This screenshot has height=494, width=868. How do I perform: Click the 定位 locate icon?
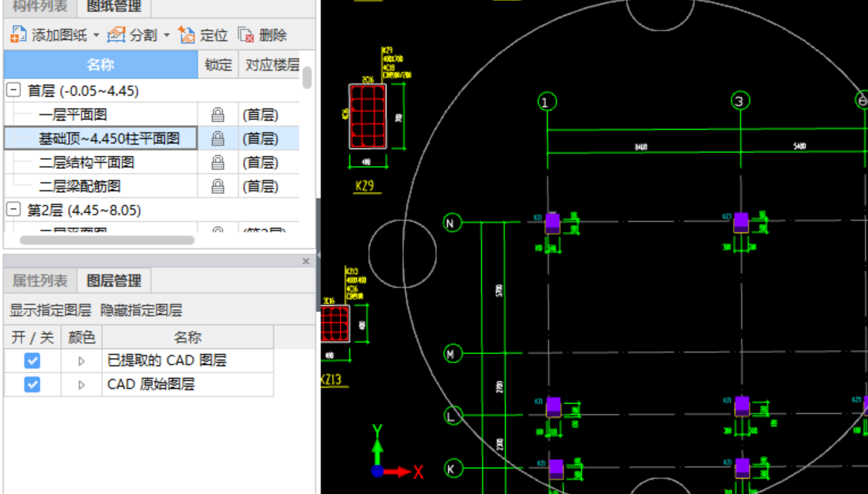coord(187,35)
